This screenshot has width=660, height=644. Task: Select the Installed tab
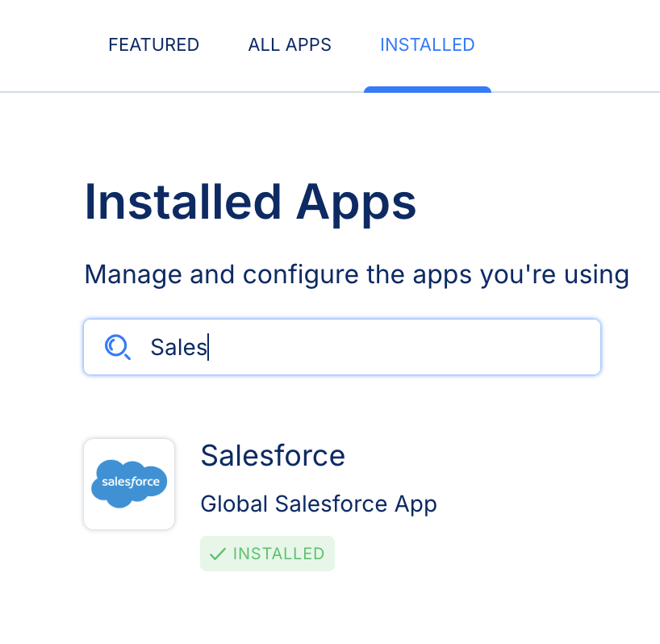(x=427, y=44)
